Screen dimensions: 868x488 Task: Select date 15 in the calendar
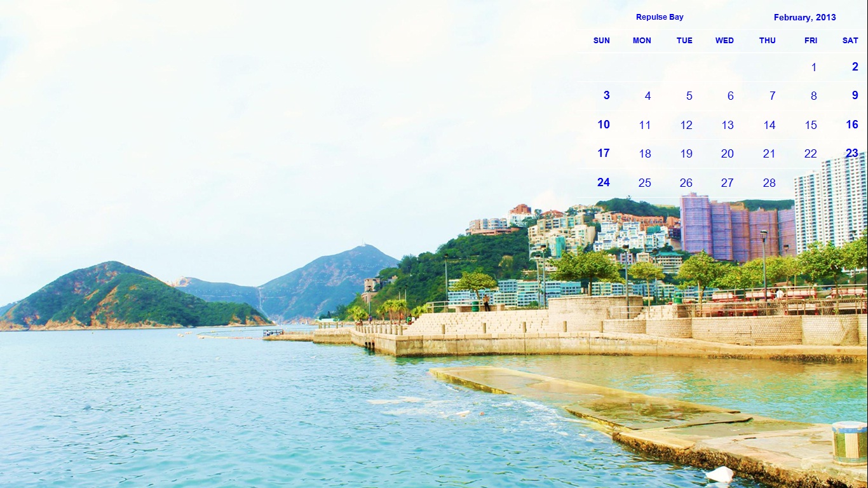point(811,125)
